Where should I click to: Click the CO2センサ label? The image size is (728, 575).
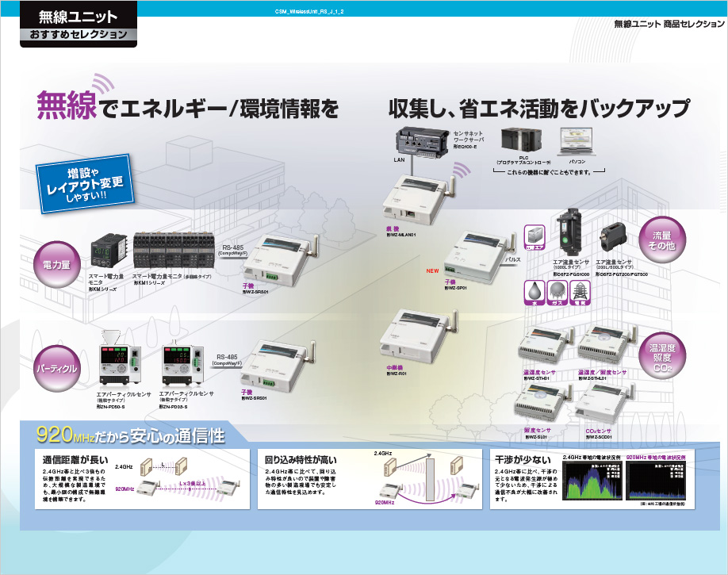pos(599,431)
